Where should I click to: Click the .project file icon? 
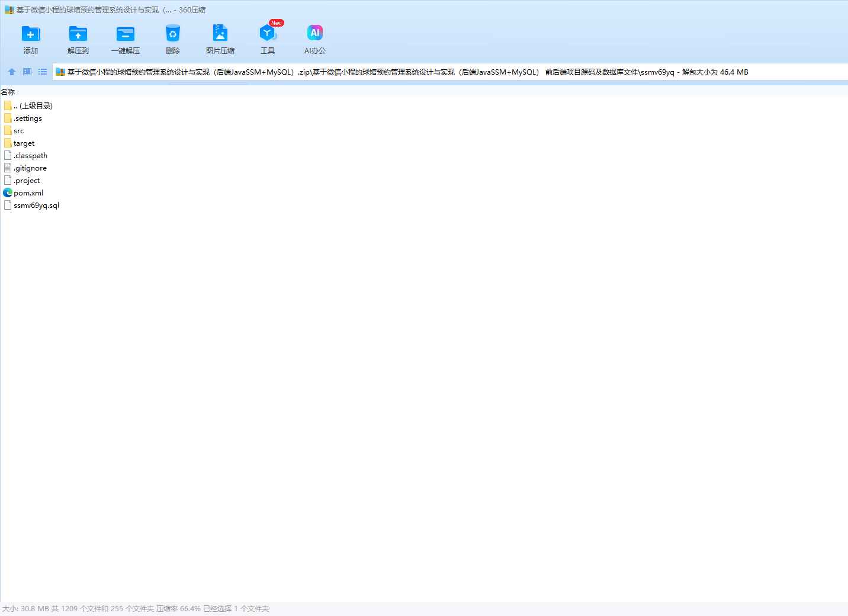tap(8, 180)
